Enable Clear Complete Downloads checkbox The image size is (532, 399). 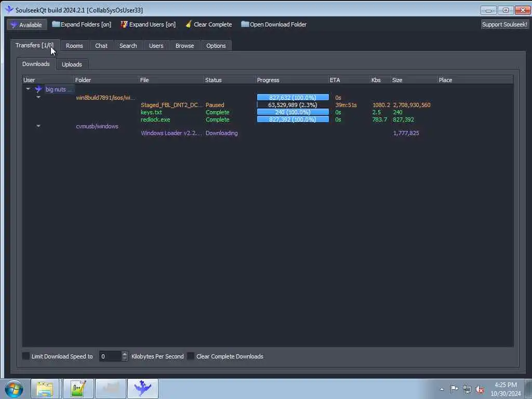pyautogui.click(x=191, y=356)
